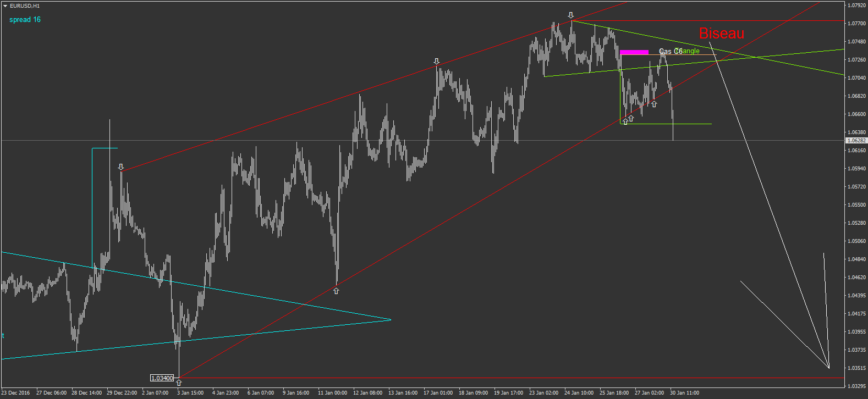Click the 27 Jan 02:00 time label
This screenshot has width=868, height=399.
click(x=650, y=393)
